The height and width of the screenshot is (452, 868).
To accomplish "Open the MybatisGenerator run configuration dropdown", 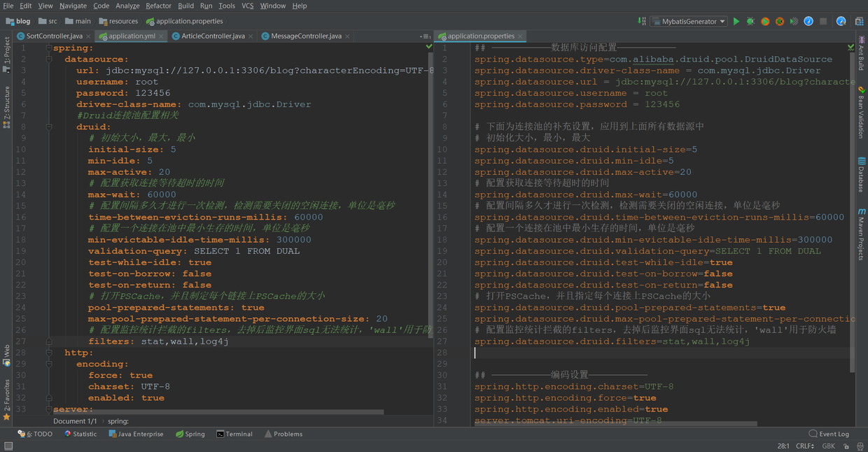I will tap(689, 22).
